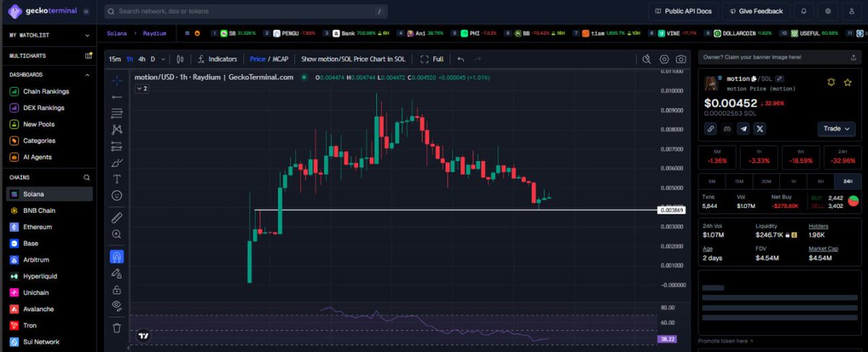Select the crosshair cursor tool
Image resolution: width=868 pixels, height=352 pixels.
[117, 80]
